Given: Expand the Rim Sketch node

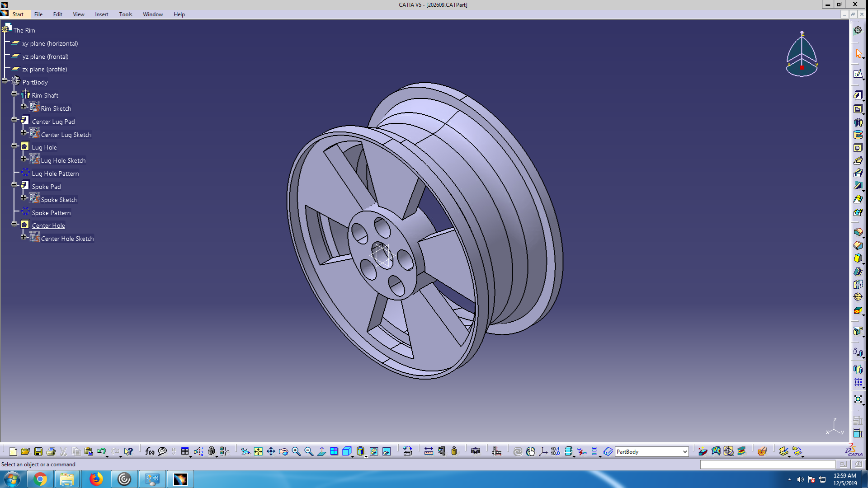Looking at the screenshot, I should pos(24,107).
